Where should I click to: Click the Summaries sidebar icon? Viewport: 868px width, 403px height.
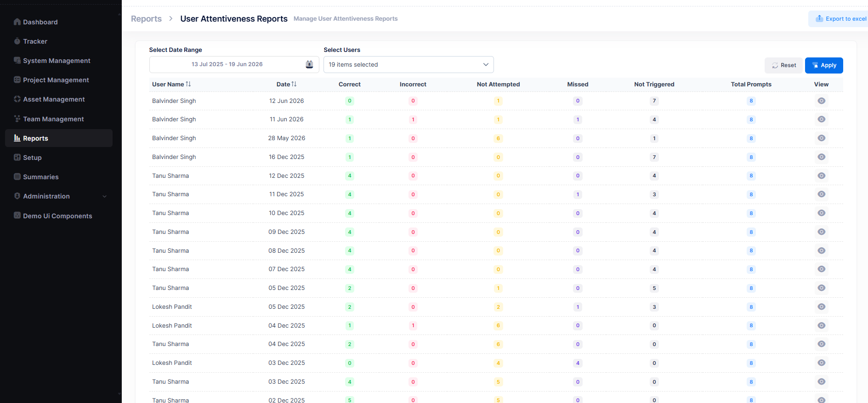pyautogui.click(x=17, y=176)
